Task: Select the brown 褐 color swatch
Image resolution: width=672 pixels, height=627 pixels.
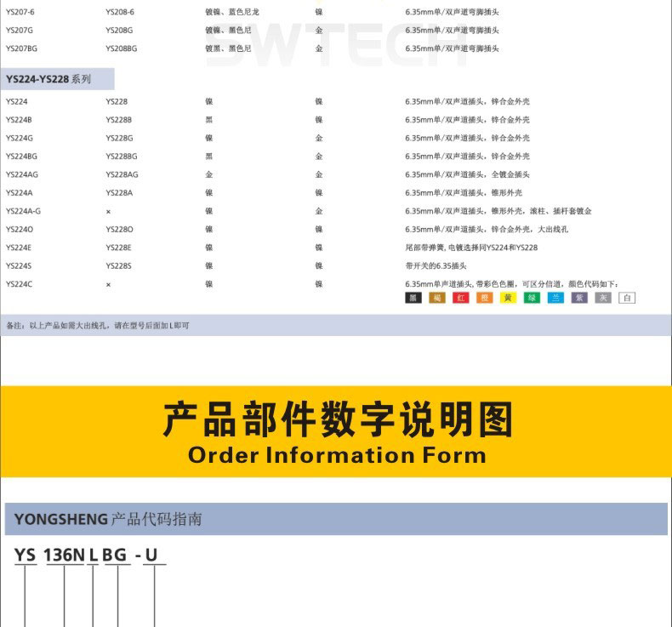Action: coord(436,298)
